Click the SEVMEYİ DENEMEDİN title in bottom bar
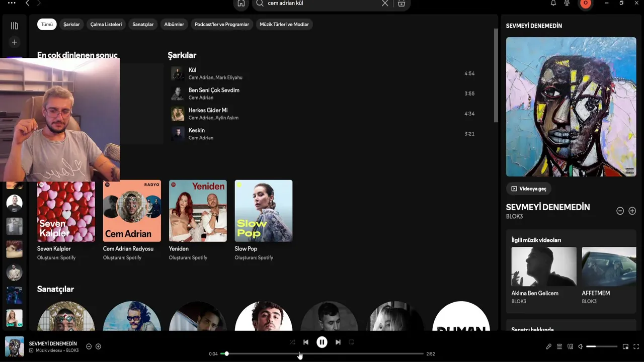 53,343
